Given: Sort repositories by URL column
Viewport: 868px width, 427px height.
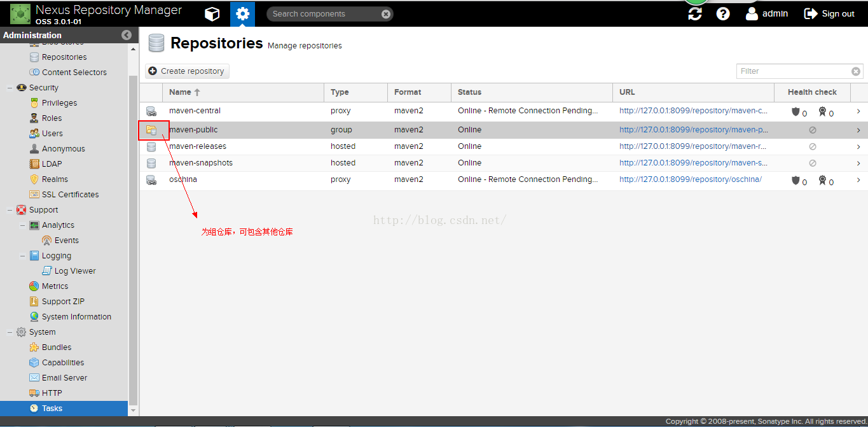Looking at the screenshot, I should [694, 92].
